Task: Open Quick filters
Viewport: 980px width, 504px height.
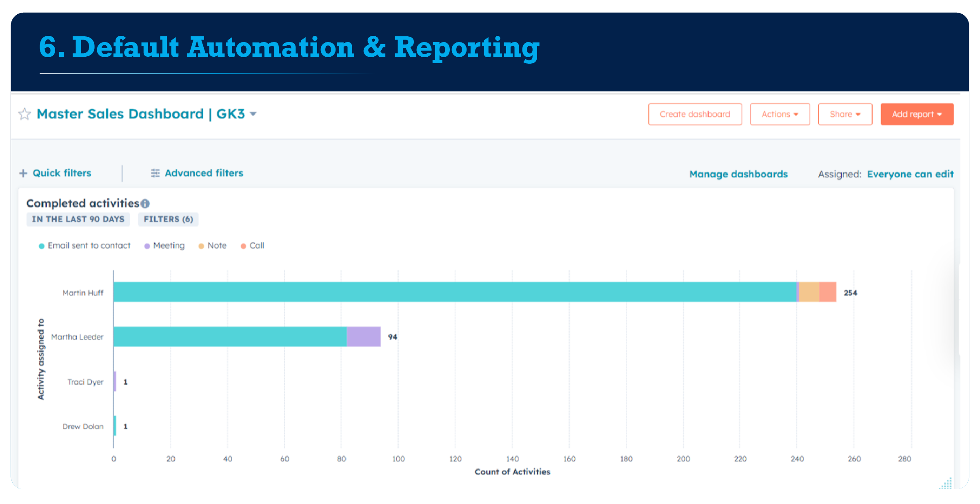Action: [62, 173]
